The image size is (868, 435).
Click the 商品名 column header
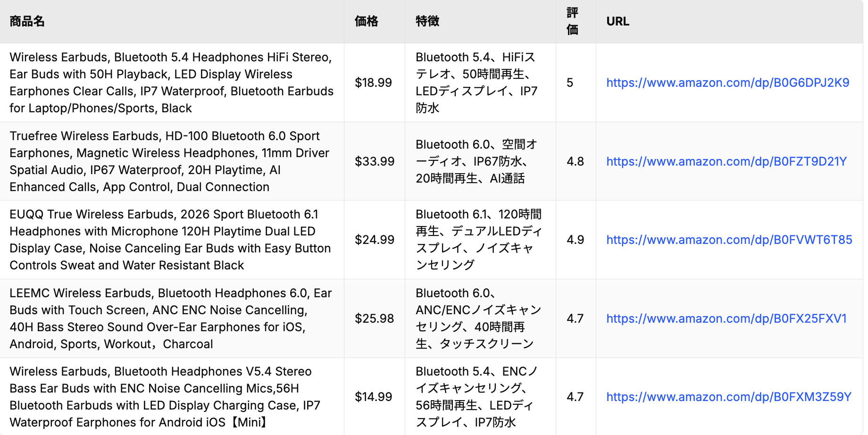pyautogui.click(x=27, y=22)
